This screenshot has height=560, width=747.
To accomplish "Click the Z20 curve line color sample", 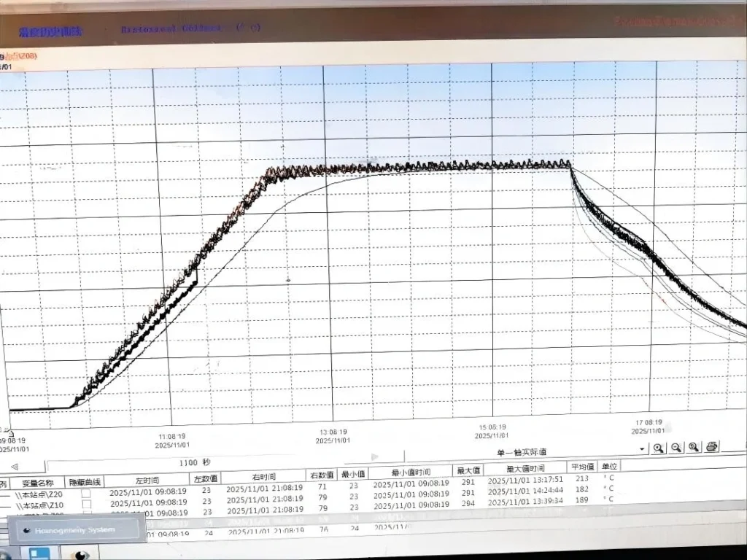I will (9, 494).
